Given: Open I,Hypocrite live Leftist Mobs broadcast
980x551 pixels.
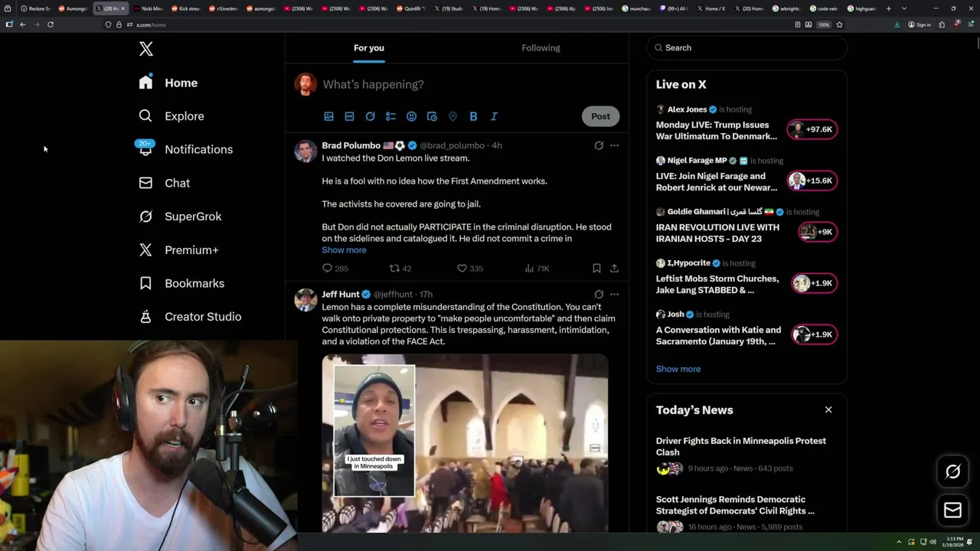Looking at the screenshot, I should coord(717,285).
